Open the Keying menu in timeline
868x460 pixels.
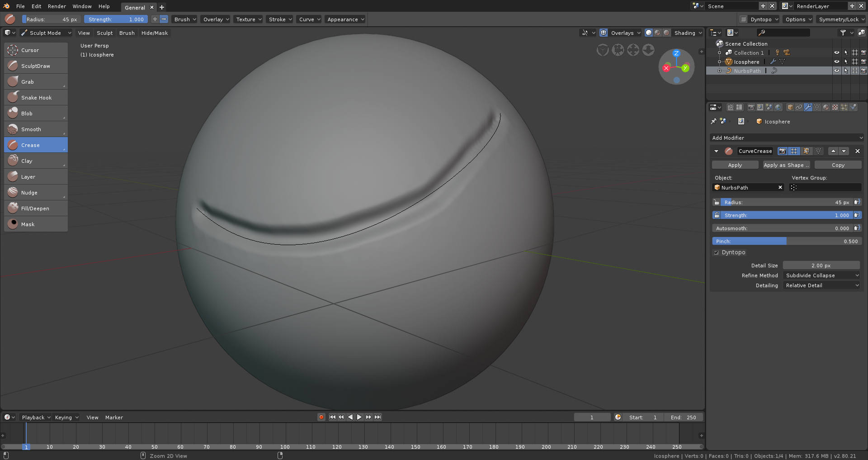[x=67, y=417]
